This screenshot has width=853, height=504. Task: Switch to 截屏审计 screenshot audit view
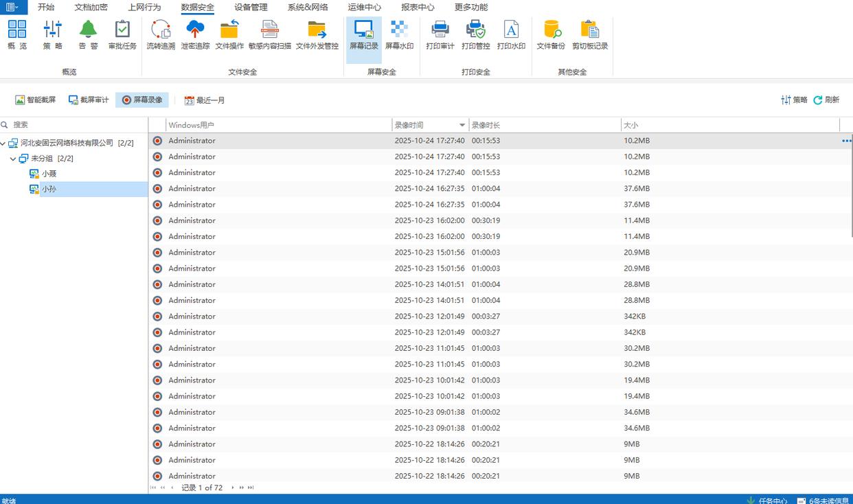coord(89,100)
